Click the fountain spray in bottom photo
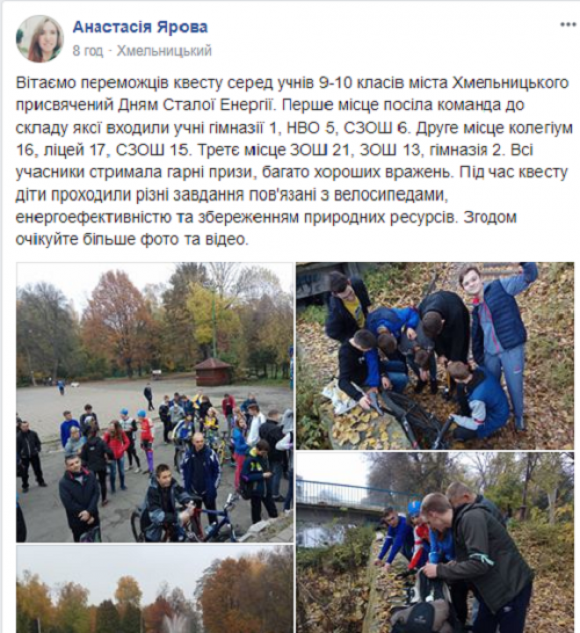Image resolution: width=580 pixels, height=633 pixels. pos(174,624)
